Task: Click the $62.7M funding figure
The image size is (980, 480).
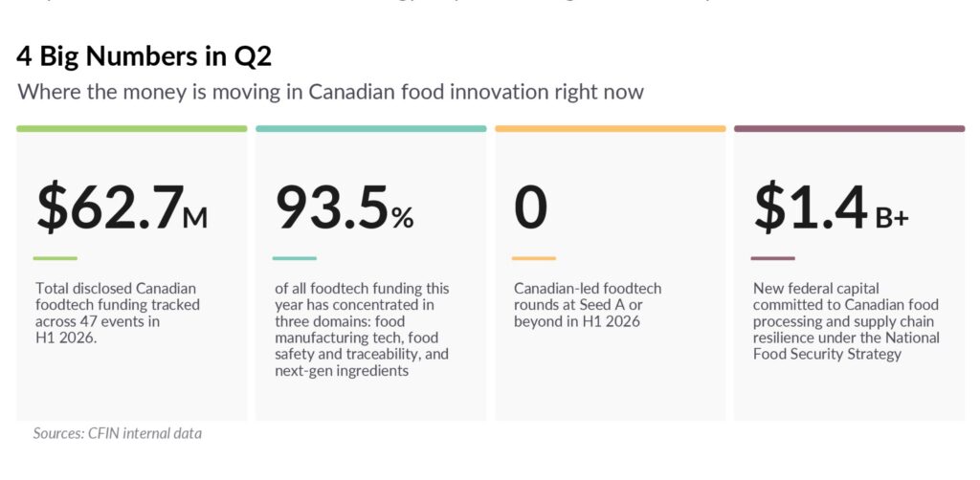Action: 122,207
